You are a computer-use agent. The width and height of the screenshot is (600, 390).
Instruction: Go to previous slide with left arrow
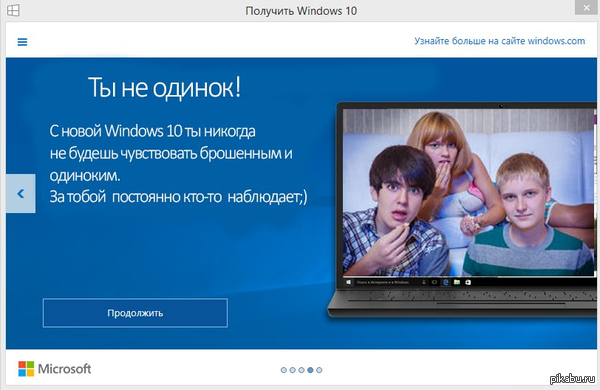click(x=21, y=194)
